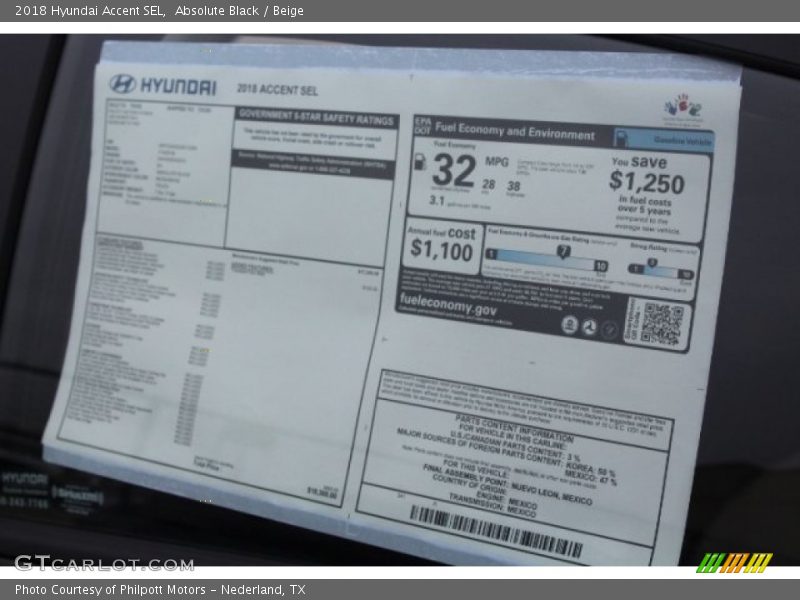This screenshot has width=800, height=600.
Task: Click the EPA DOT badge
Action: click(421, 127)
